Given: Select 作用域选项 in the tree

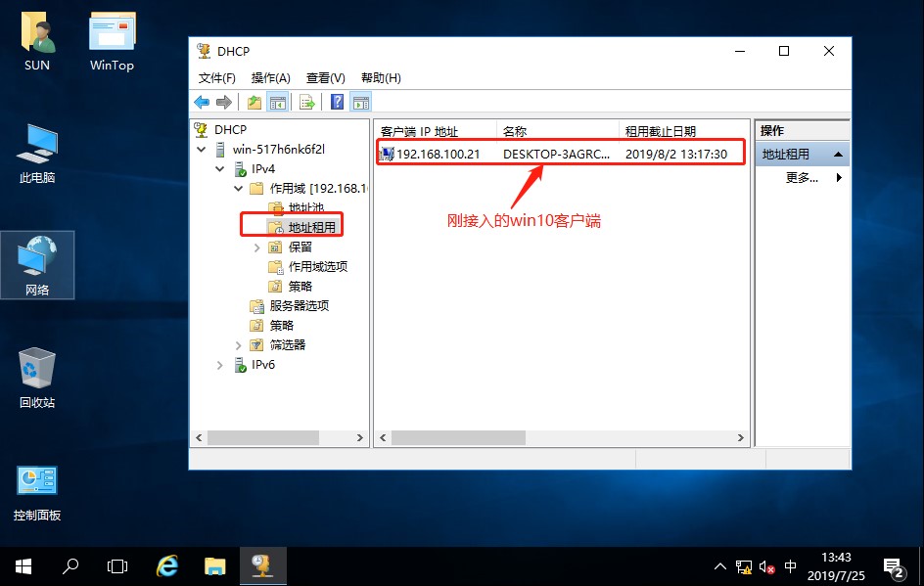Looking at the screenshot, I should [317, 267].
